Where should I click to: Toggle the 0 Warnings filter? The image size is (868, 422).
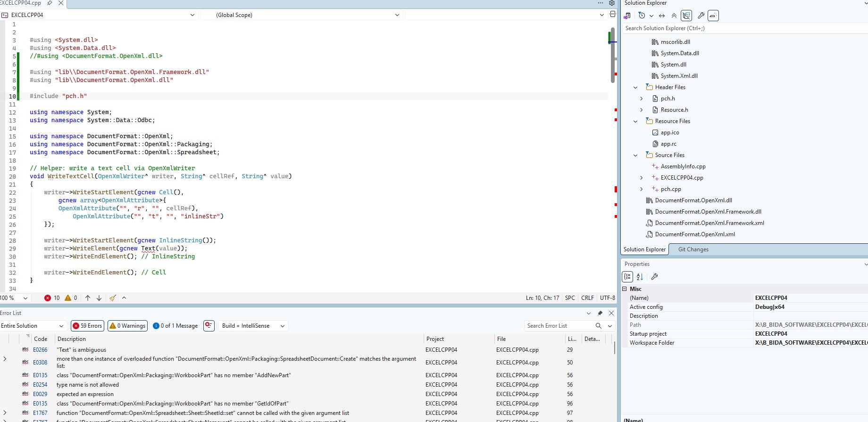(x=127, y=326)
